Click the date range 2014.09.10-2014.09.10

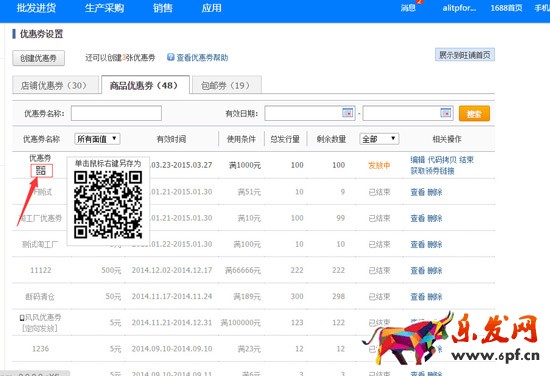coord(172,349)
